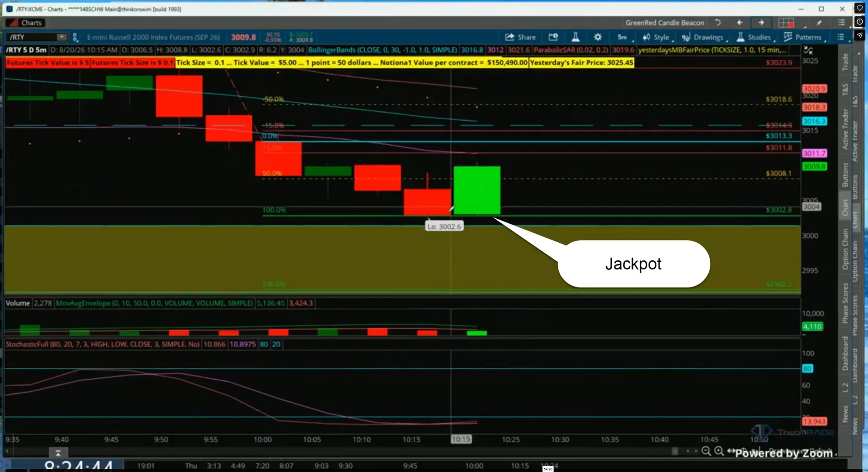Open the Charts tab
This screenshot has height=472, width=868.
26,23
